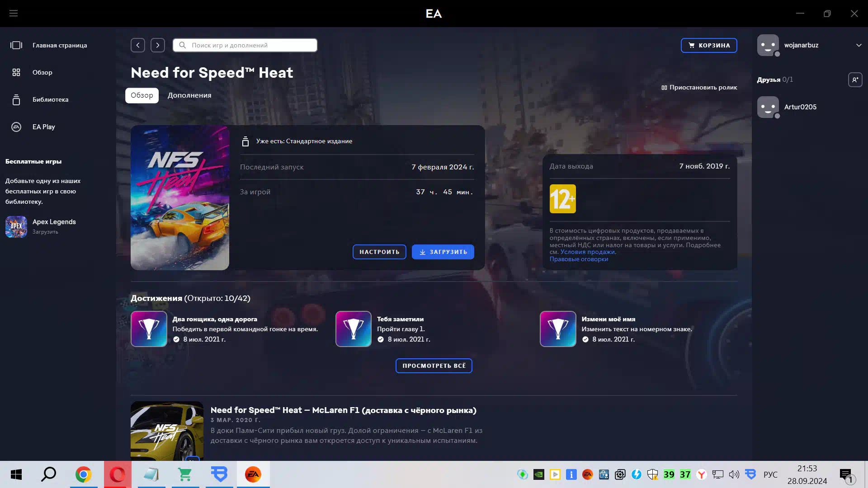Viewport: 868px width, 488px height.
Task: Click EA app icon in taskbar
Action: tap(253, 474)
